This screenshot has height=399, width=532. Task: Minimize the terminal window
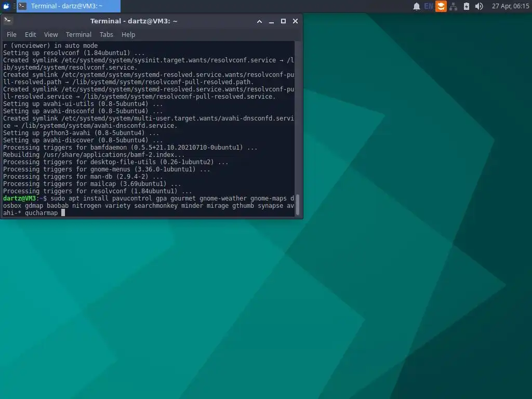[271, 21]
